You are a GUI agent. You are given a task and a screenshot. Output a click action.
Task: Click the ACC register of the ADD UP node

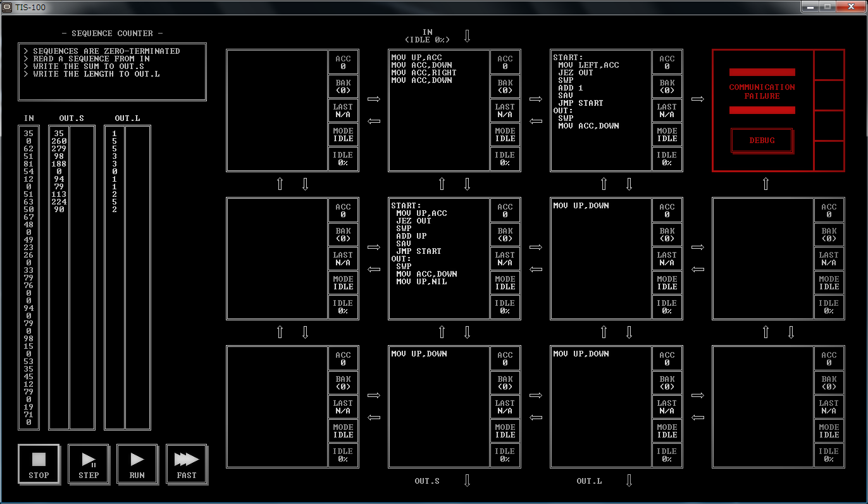(505, 211)
